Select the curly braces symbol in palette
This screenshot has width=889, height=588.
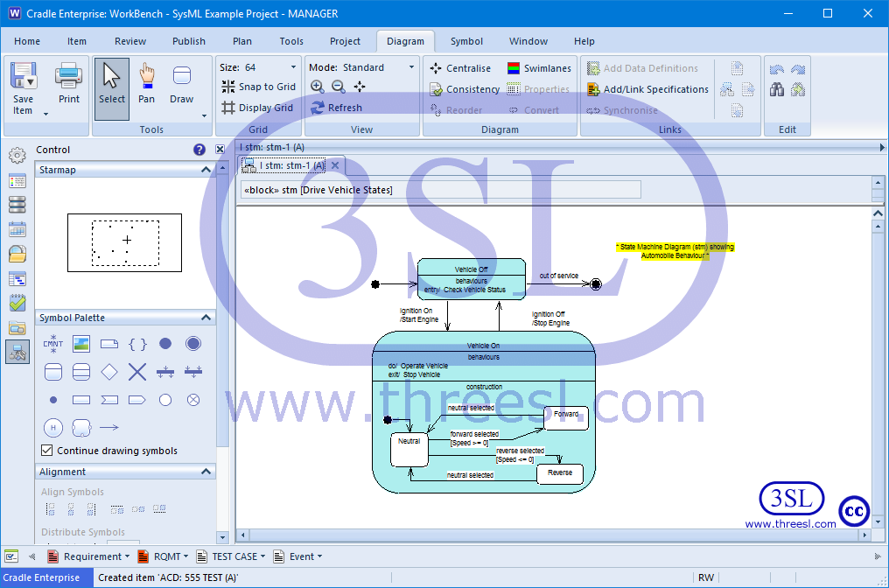[x=137, y=344]
